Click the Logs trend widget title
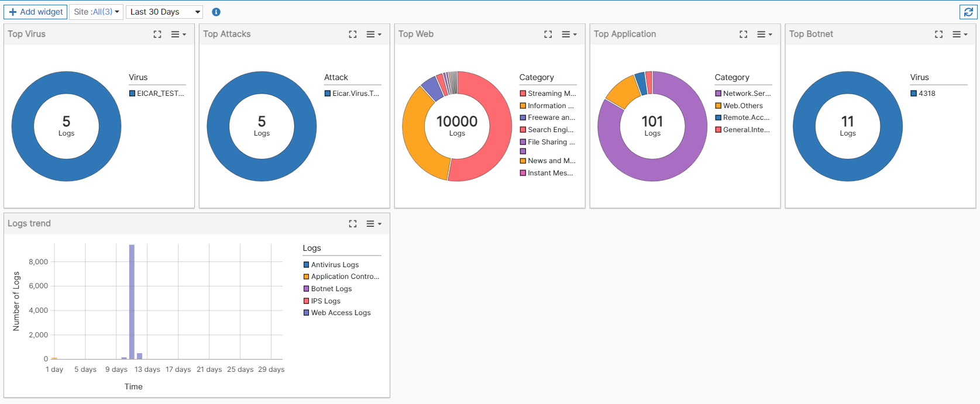Screen dimensions: 980x404 point(29,223)
